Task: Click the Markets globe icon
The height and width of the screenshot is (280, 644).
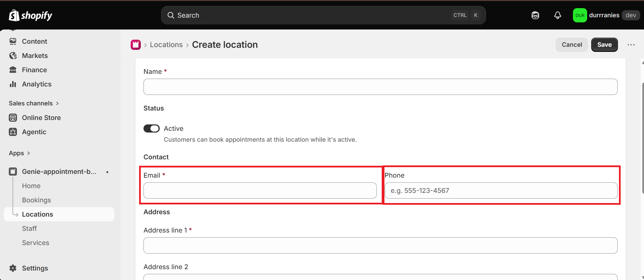Action: click(13, 56)
